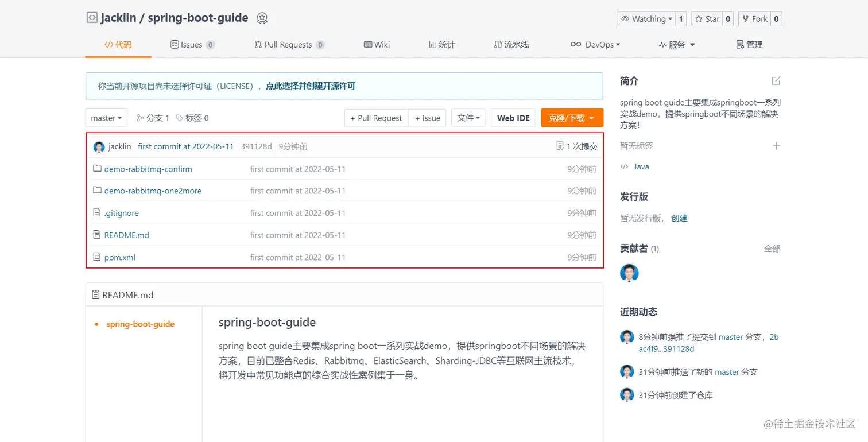Image resolution: width=868 pixels, height=442 pixels.
Task: Click 创建 to create a release
Action: (679, 218)
